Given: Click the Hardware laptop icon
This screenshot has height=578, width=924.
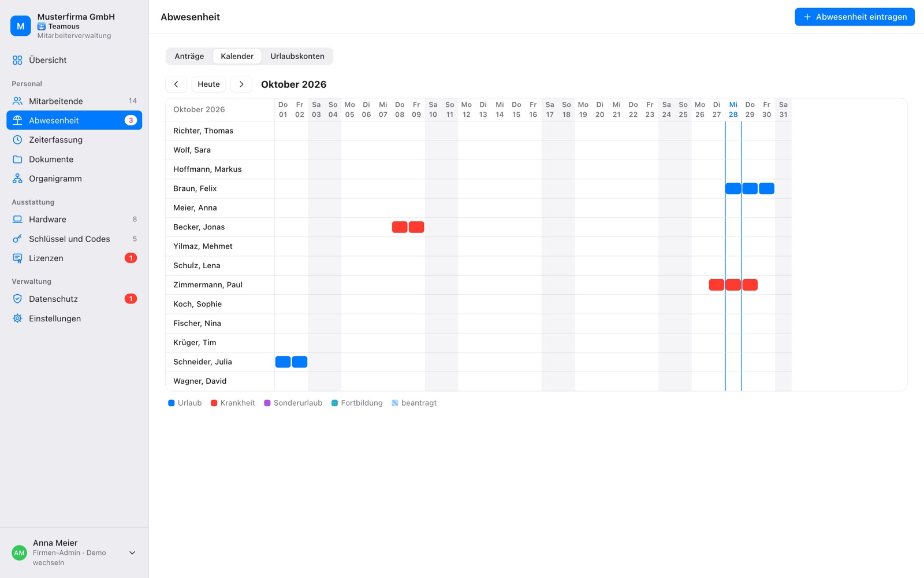Looking at the screenshot, I should [17, 220].
